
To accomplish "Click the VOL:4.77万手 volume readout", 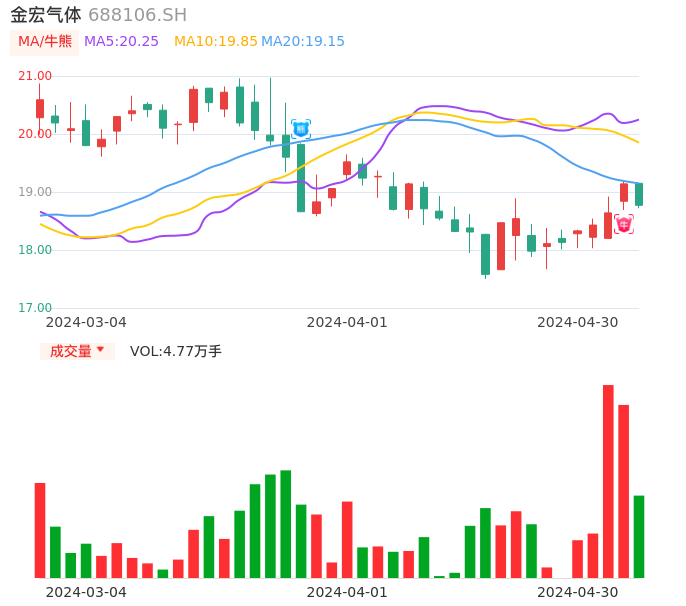I will [176, 351].
